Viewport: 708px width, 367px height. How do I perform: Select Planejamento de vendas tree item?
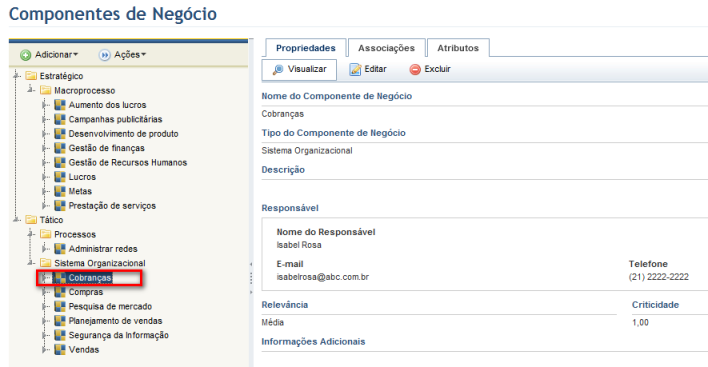115,321
